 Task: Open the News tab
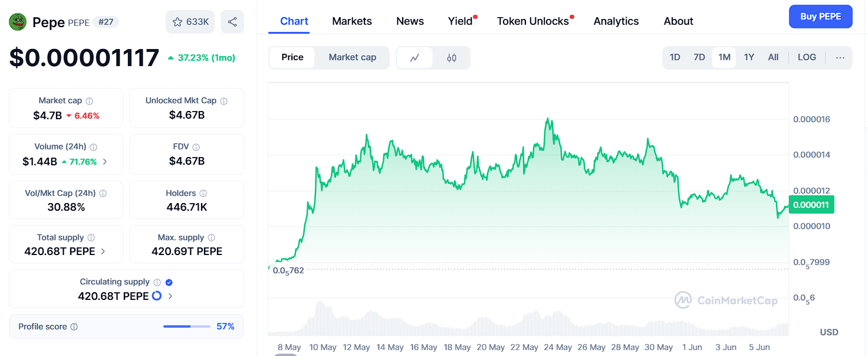(410, 21)
